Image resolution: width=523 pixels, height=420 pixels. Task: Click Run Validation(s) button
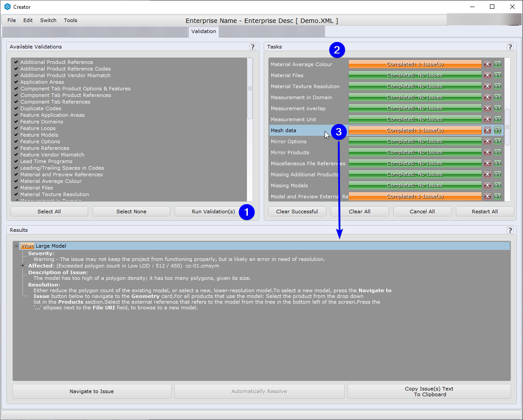(213, 212)
